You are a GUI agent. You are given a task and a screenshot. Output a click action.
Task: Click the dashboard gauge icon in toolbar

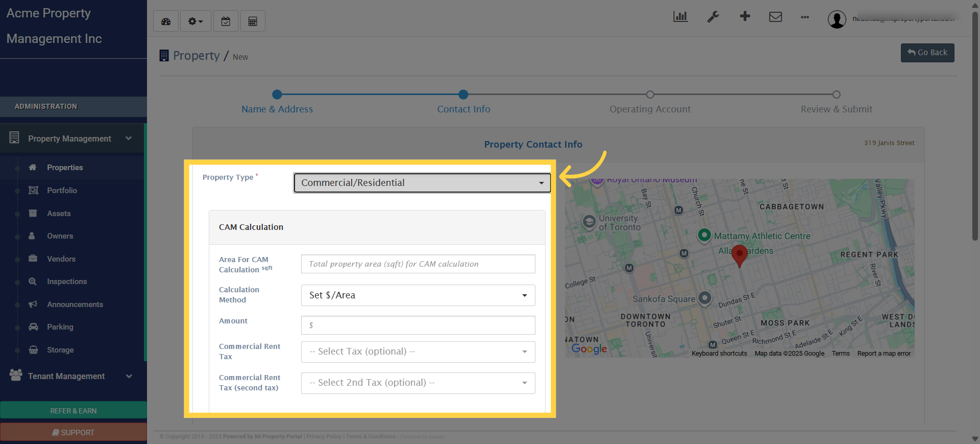(166, 21)
